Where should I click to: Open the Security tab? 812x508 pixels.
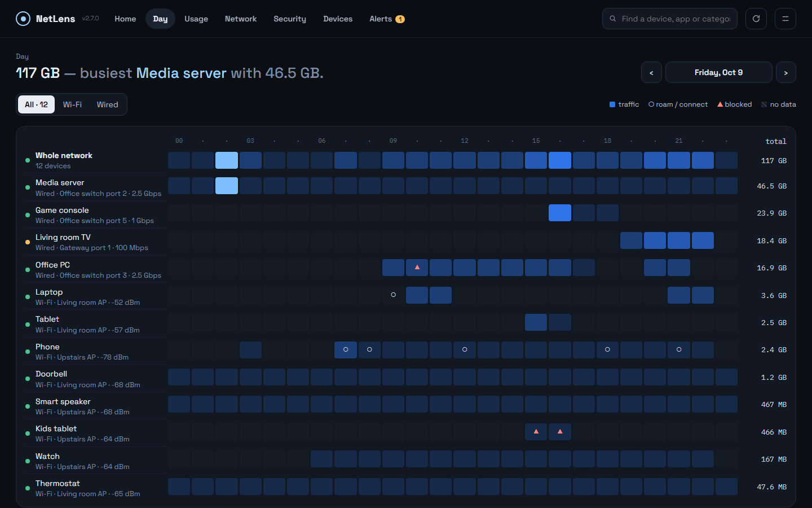(290, 19)
